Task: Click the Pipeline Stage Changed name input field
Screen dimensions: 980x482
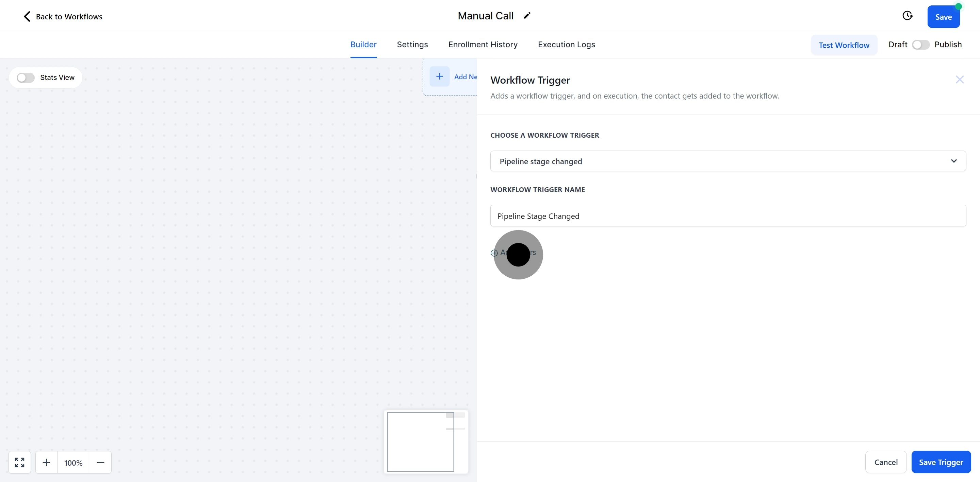Action: [x=728, y=216]
